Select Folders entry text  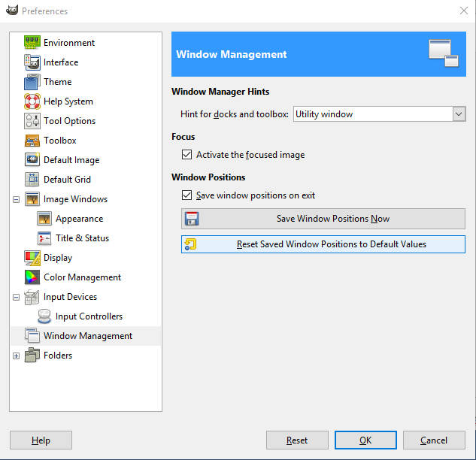[x=58, y=356]
